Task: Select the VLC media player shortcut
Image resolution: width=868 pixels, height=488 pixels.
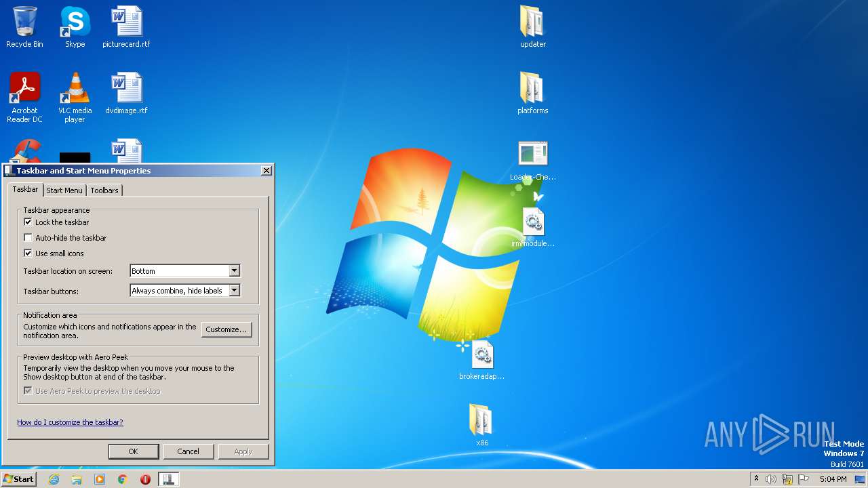Action: [75, 98]
